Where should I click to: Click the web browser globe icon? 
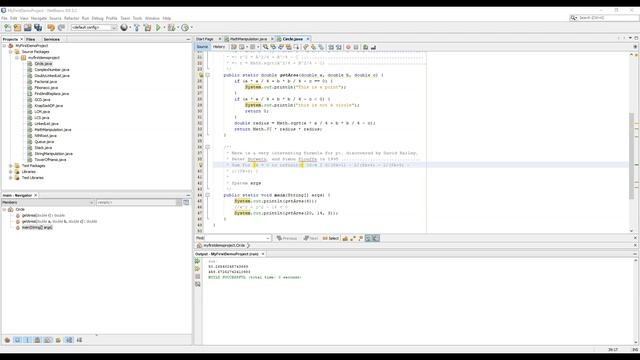click(x=124, y=28)
